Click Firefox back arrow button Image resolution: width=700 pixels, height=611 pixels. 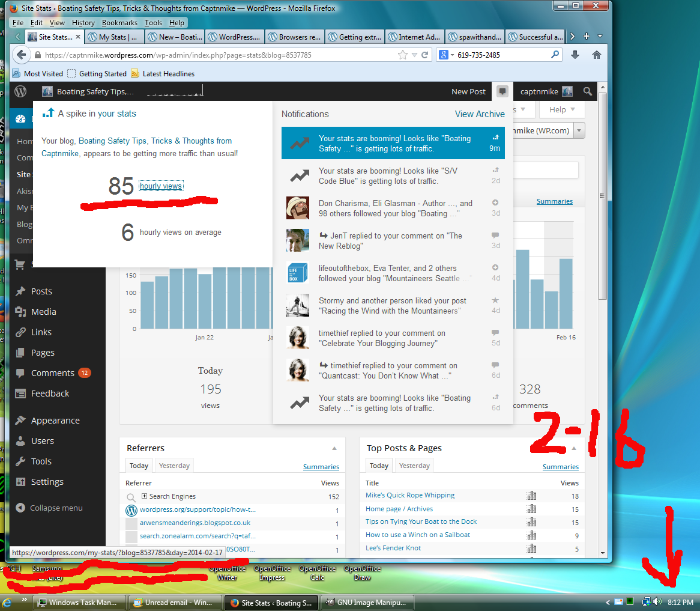coord(22,55)
